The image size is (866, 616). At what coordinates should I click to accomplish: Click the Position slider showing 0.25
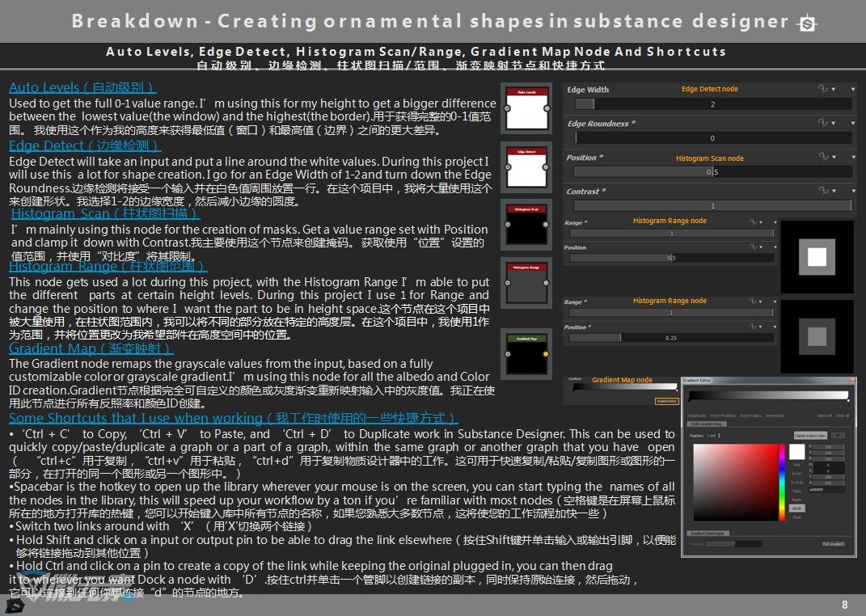[671, 338]
